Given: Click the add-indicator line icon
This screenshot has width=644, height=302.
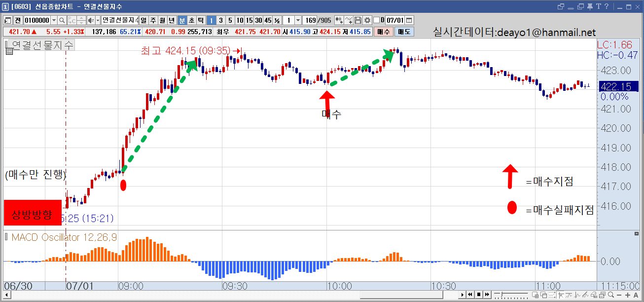Looking at the screenshot, I should click(349, 20).
